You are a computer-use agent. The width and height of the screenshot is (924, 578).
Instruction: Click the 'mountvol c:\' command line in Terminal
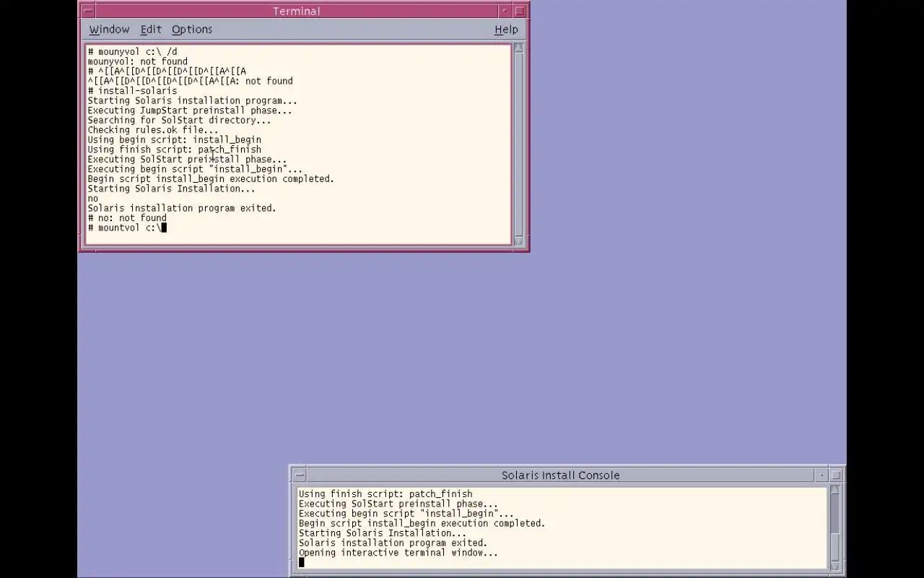pyautogui.click(x=127, y=228)
